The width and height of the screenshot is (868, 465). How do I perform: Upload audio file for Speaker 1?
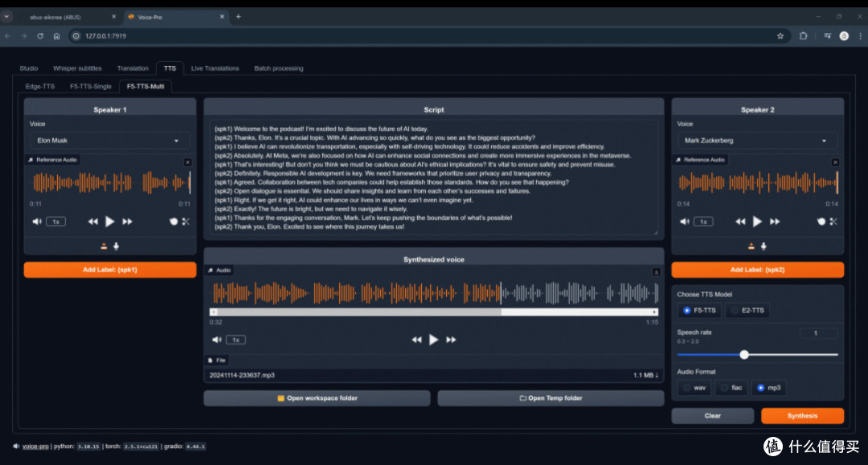[104, 246]
